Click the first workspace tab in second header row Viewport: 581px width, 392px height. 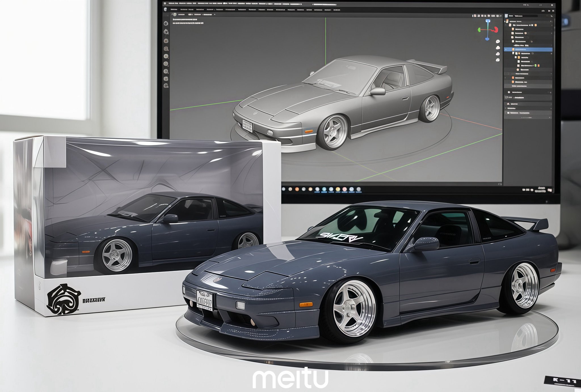point(174,10)
